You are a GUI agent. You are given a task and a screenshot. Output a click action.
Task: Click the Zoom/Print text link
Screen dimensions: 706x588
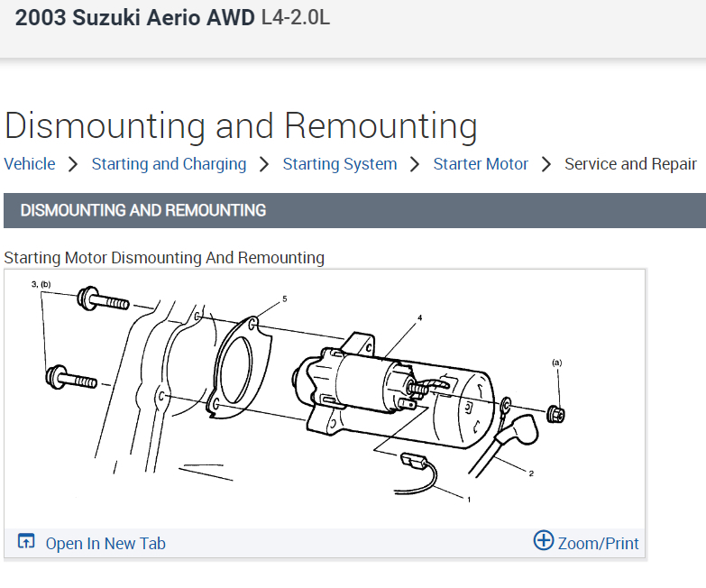(x=598, y=544)
